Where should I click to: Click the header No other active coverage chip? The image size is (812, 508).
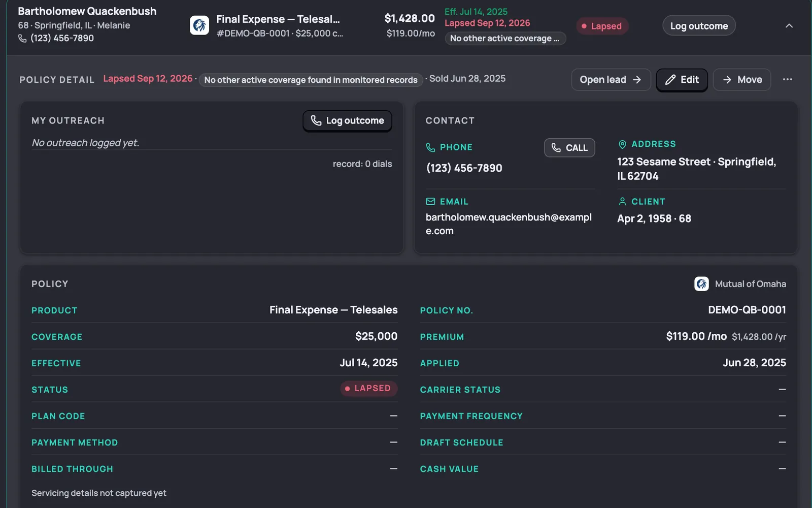[x=505, y=39]
